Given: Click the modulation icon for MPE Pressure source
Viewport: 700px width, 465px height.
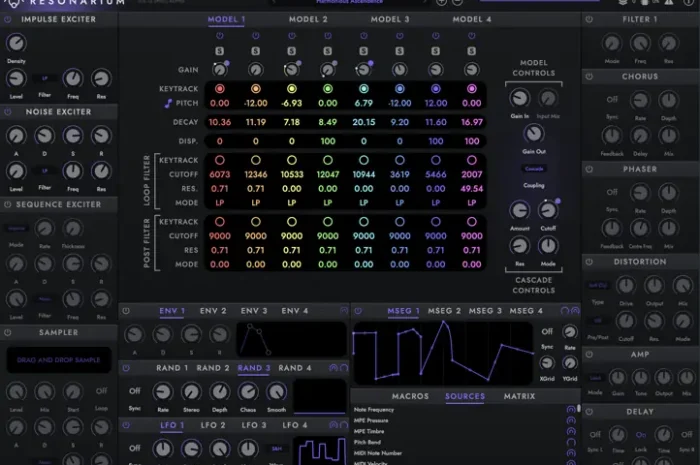Looking at the screenshot, I should click(571, 420).
